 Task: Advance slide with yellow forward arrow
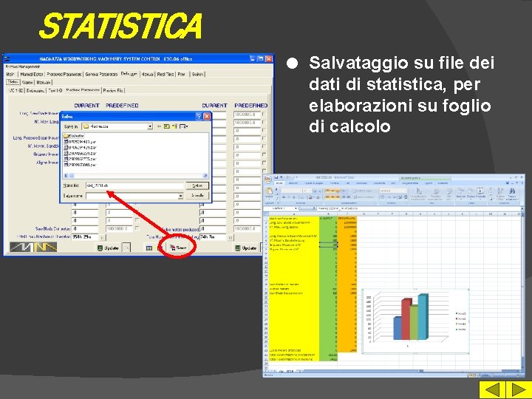pyautogui.click(x=517, y=389)
